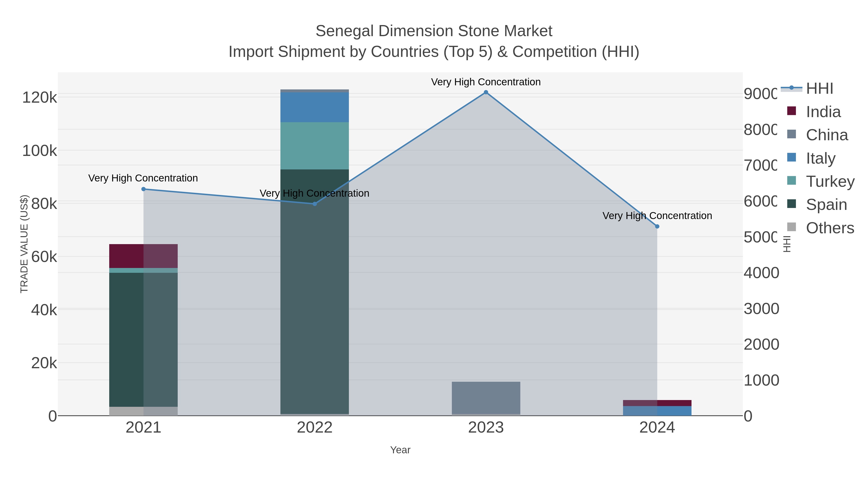Click the Others grey segment of 2021 bar
The image size is (868, 488).
[x=143, y=411]
